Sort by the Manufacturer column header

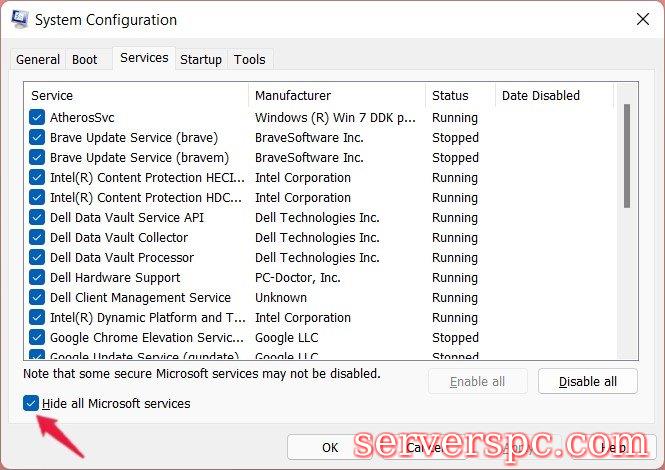(336, 96)
